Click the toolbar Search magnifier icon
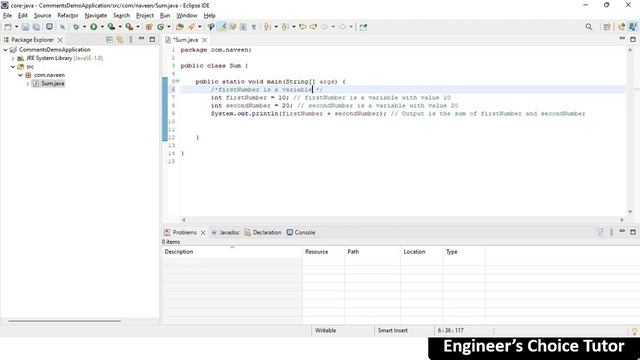The width and height of the screenshot is (640, 360). 589,27
